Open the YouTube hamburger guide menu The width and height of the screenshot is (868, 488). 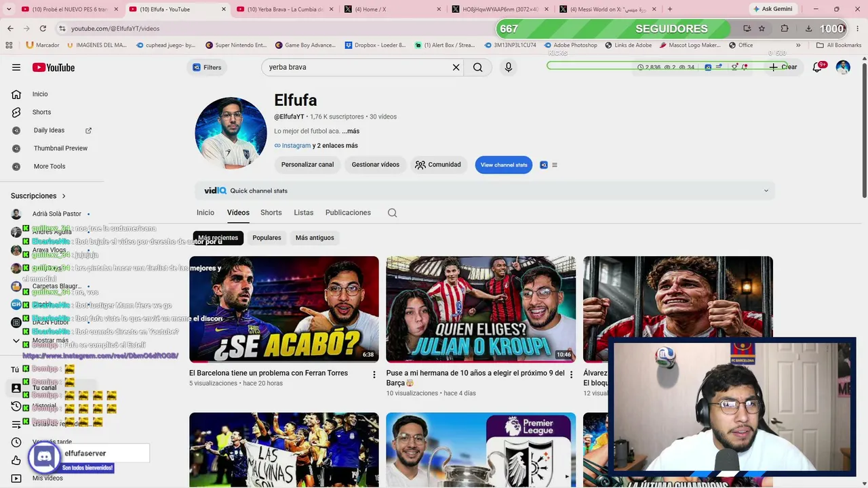pyautogui.click(x=16, y=67)
